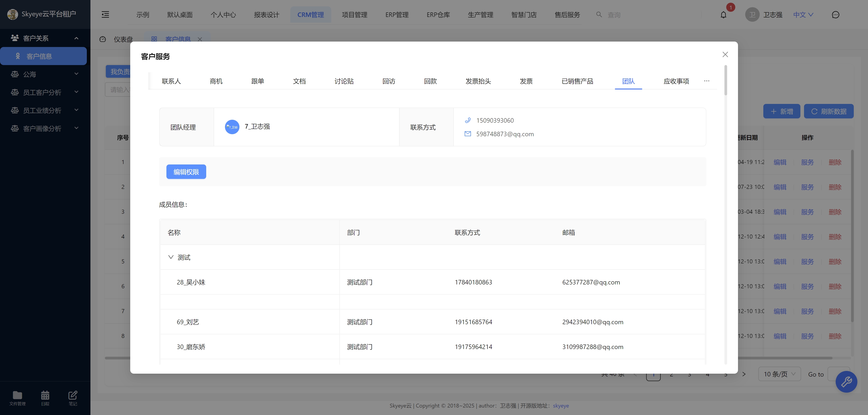Open the ERP仓库 top menu

click(x=438, y=15)
